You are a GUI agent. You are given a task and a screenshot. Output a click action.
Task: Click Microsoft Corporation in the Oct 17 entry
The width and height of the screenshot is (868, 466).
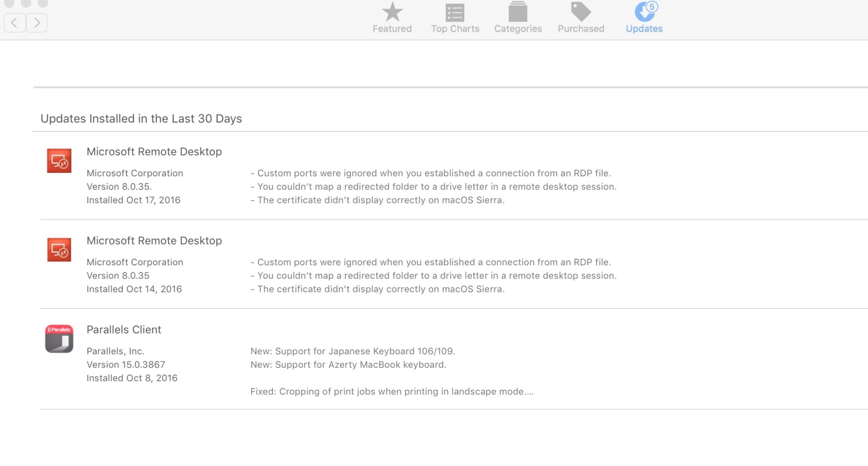click(135, 173)
